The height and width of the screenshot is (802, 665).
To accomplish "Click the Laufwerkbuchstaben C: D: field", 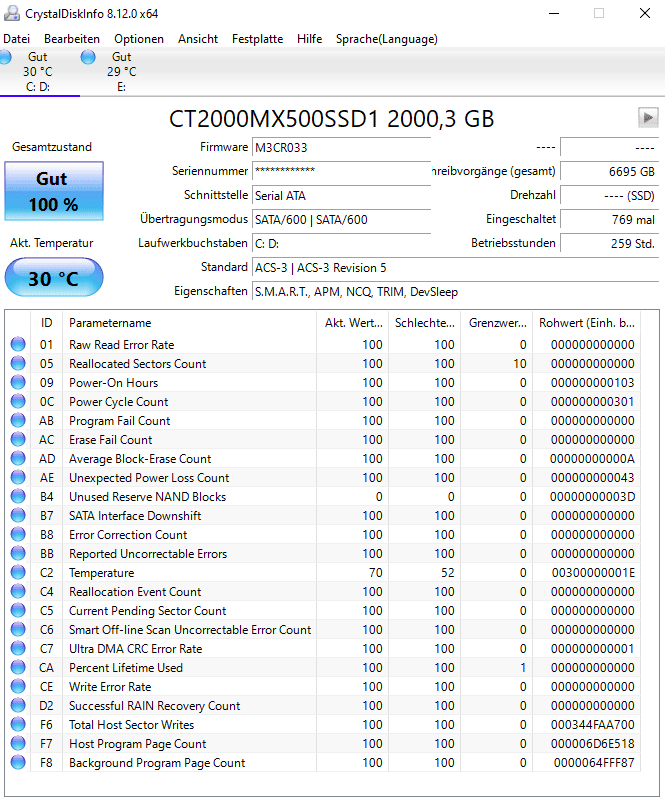I will [x=341, y=243].
